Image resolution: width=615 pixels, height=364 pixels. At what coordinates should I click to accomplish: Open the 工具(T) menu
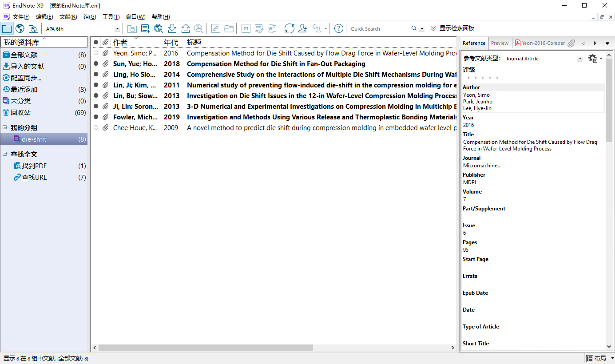[x=111, y=17]
